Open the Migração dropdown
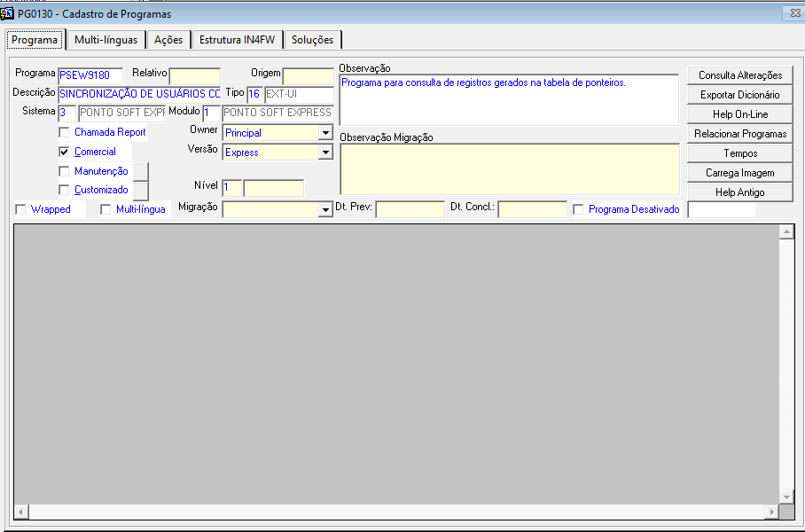The image size is (805, 532). pos(325,210)
